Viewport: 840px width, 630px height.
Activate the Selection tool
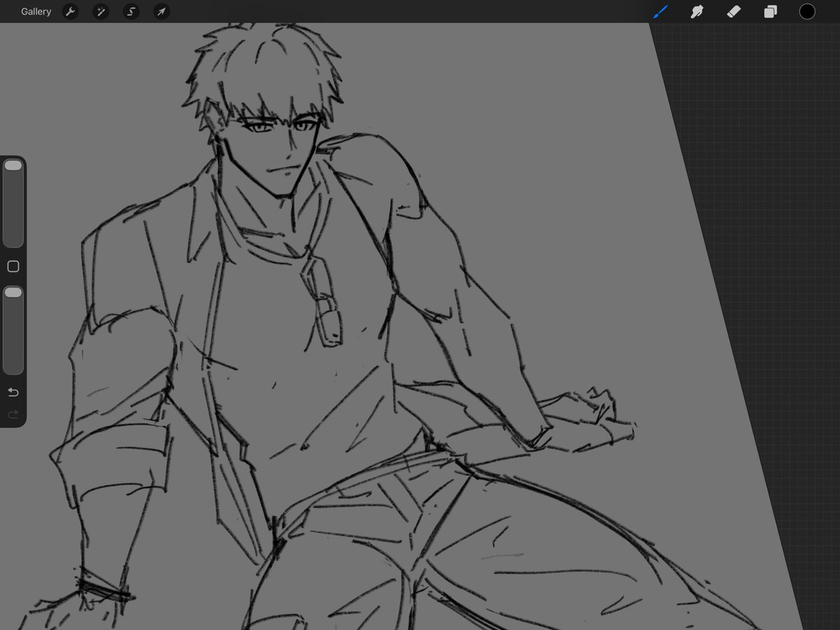(x=131, y=11)
